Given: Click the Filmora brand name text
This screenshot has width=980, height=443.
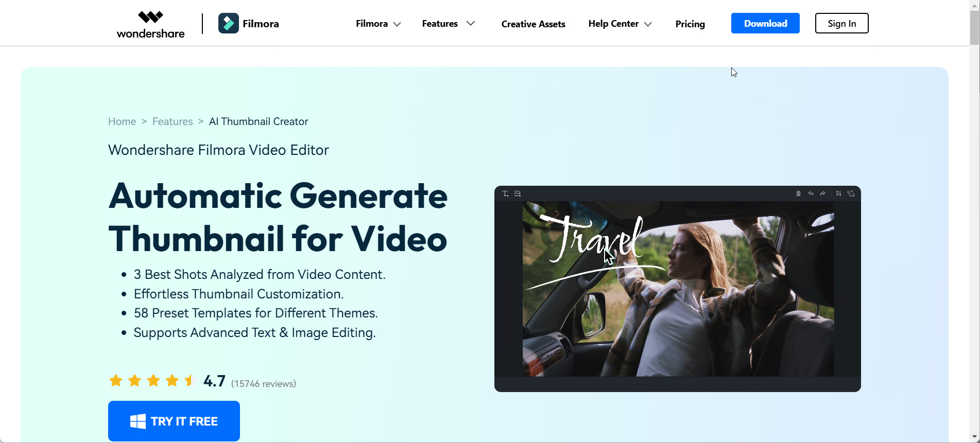Looking at the screenshot, I should [x=261, y=24].
